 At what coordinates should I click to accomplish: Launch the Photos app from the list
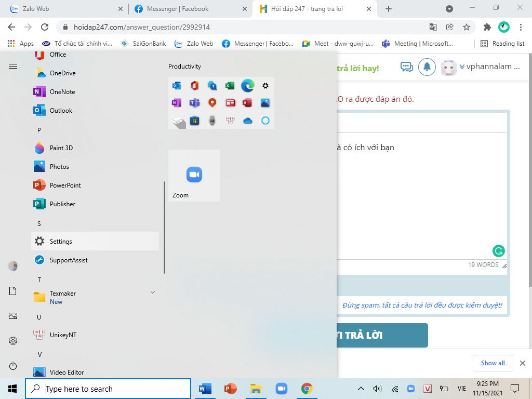coord(95,166)
